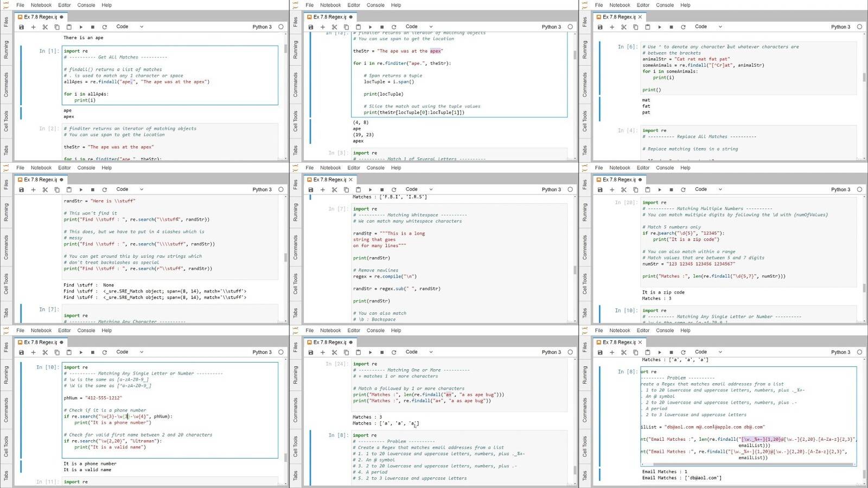Toggle the Files sidebar in the top-left window

(6, 22)
